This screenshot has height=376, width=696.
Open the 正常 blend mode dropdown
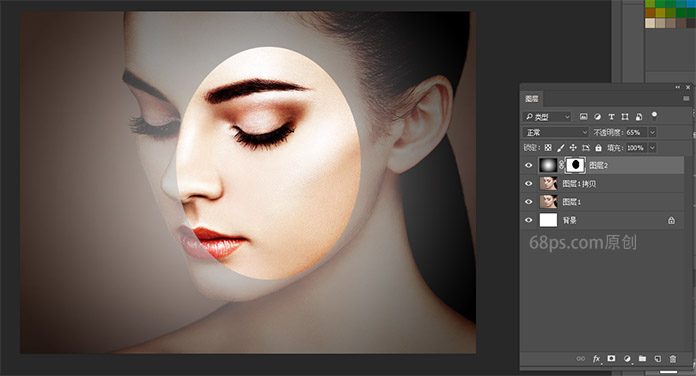coord(556,132)
